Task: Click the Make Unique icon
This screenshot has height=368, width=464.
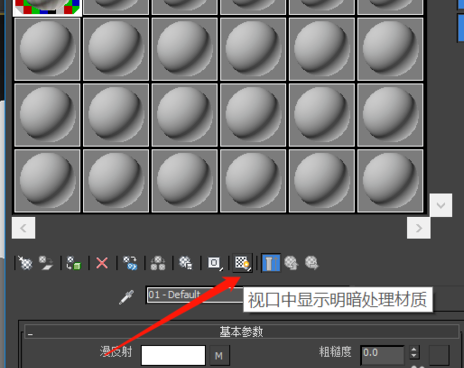Action: pyautogui.click(x=158, y=263)
